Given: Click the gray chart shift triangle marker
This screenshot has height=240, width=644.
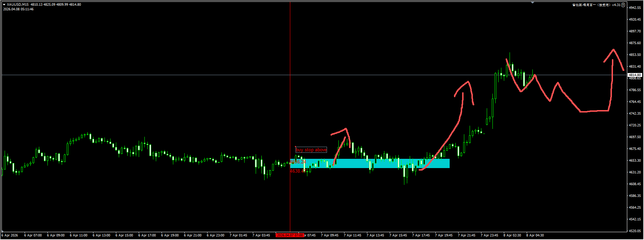Looking at the screenshot, I should coord(532,2).
